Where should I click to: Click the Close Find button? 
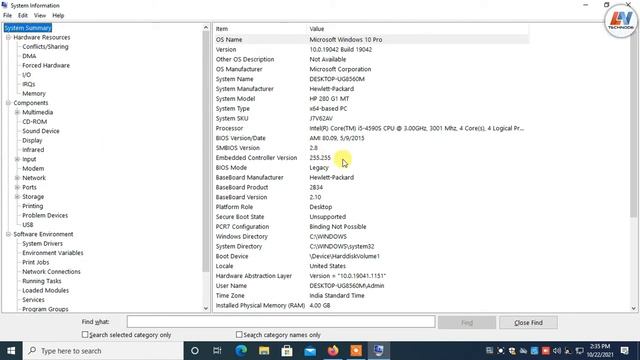coord(528,322)
